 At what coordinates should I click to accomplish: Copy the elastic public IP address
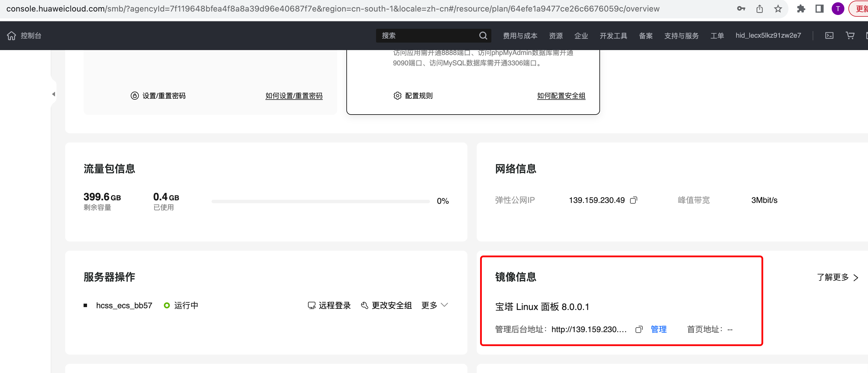633,200
